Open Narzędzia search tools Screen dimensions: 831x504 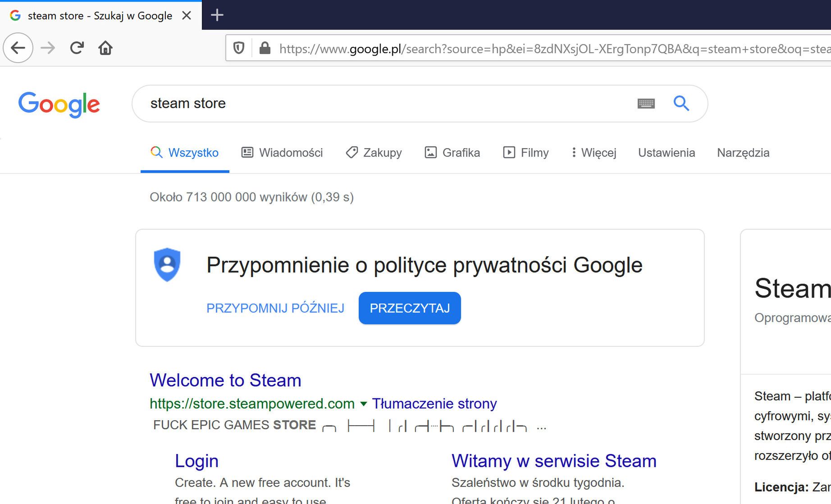743,153
